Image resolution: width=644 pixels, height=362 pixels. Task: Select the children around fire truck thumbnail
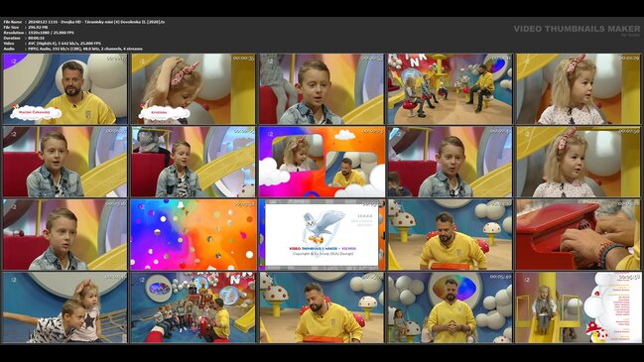click(193, 307)
